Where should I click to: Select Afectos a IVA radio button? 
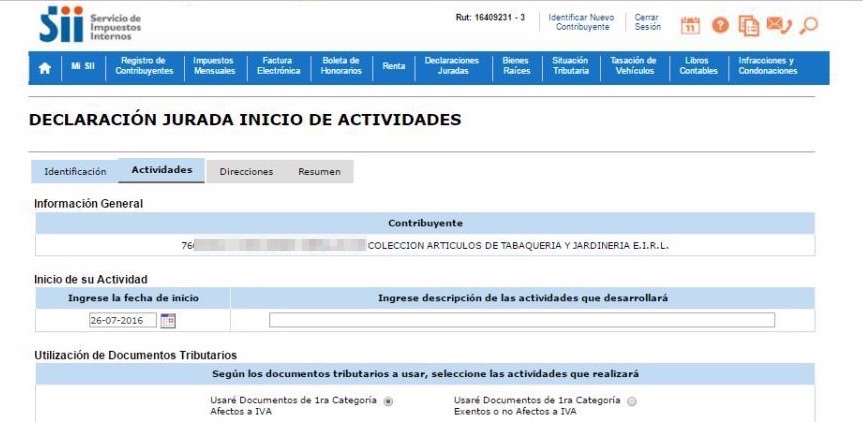[389, 402]
